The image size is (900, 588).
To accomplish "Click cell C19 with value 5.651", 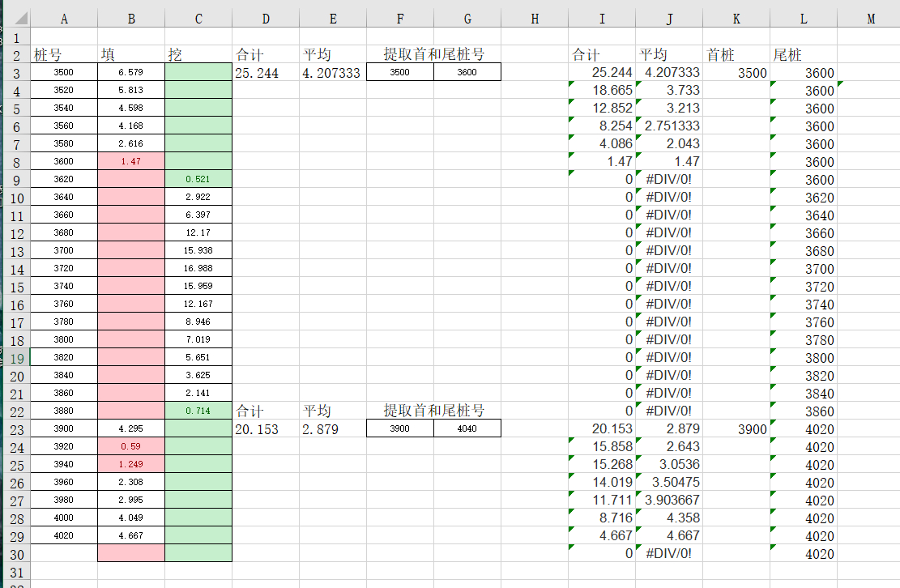I will (198, 357).
